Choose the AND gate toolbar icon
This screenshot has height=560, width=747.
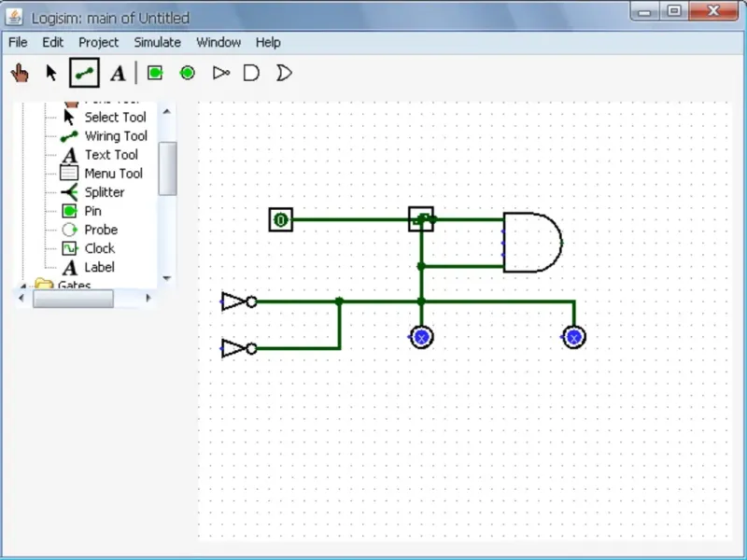click(x=251, y=73)
